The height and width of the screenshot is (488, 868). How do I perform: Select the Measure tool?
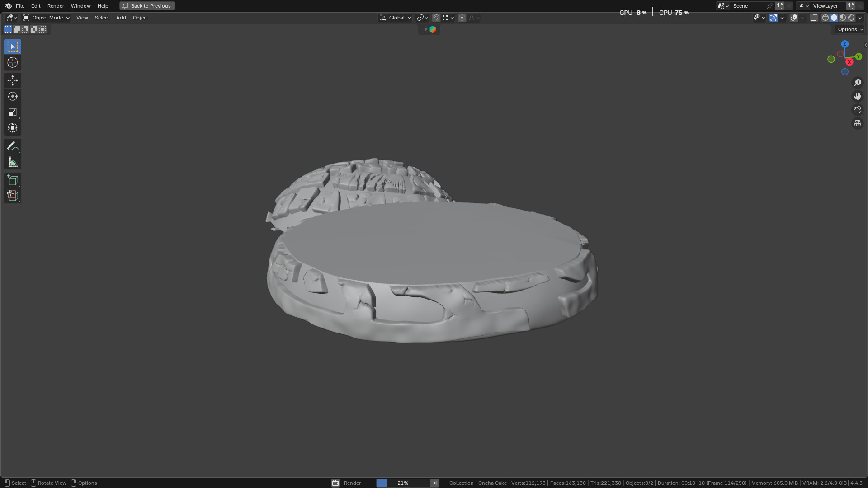click(13, 162)
